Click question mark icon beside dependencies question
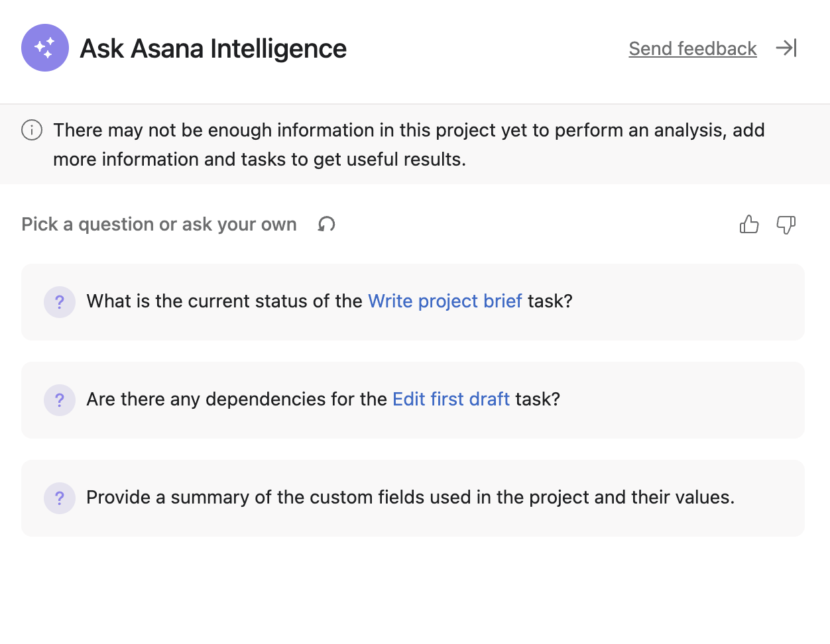The image size is (830, 644). (60, 400)
